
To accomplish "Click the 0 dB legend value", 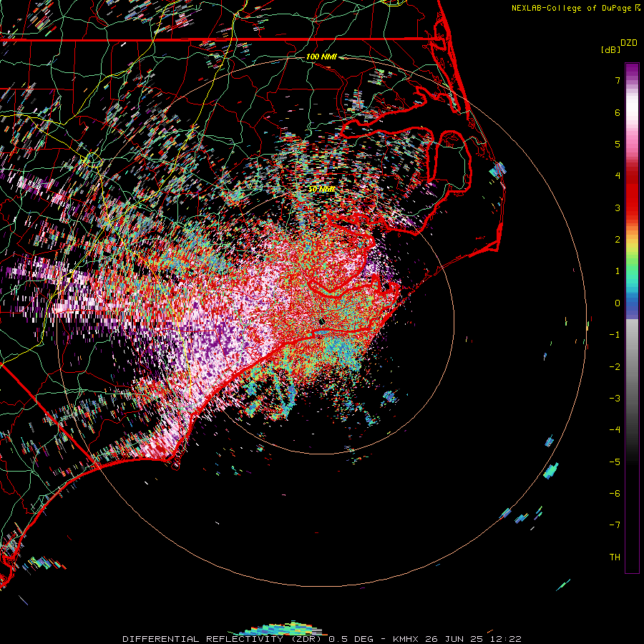I will pos(618,303).
